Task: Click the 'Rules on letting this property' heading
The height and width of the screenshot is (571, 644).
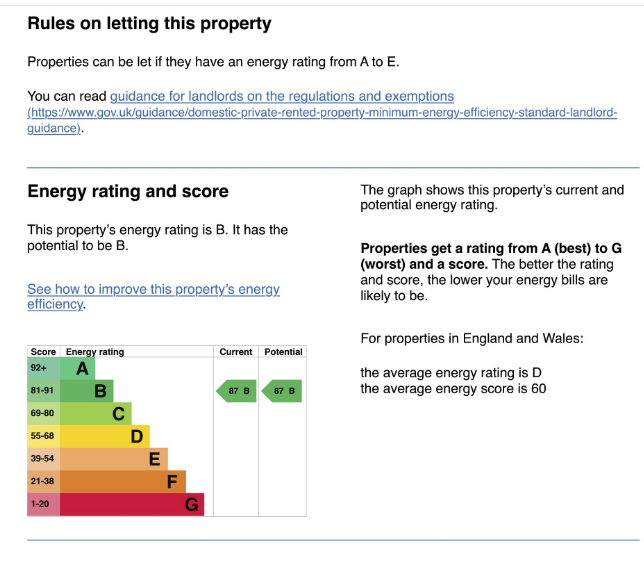Action: 149,23
